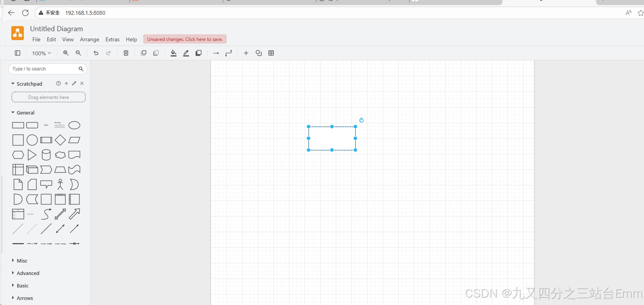Open the Extras menu
Viewport: 644px width, 305px height.
pos(112,39)
